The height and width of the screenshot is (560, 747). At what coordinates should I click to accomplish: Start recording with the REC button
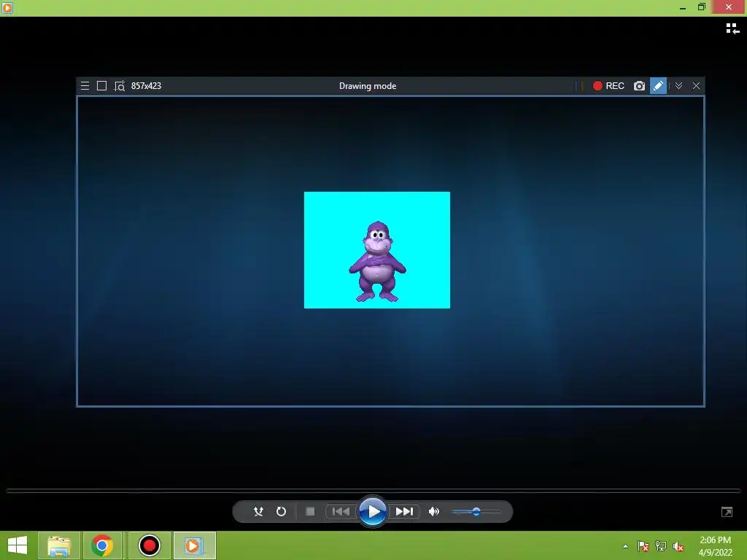click(608, 86)
